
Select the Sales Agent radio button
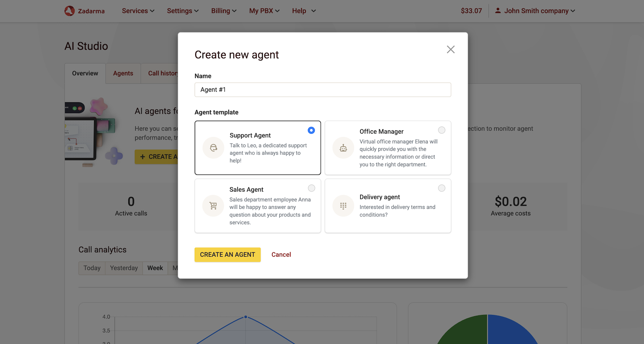coord(311,188)
